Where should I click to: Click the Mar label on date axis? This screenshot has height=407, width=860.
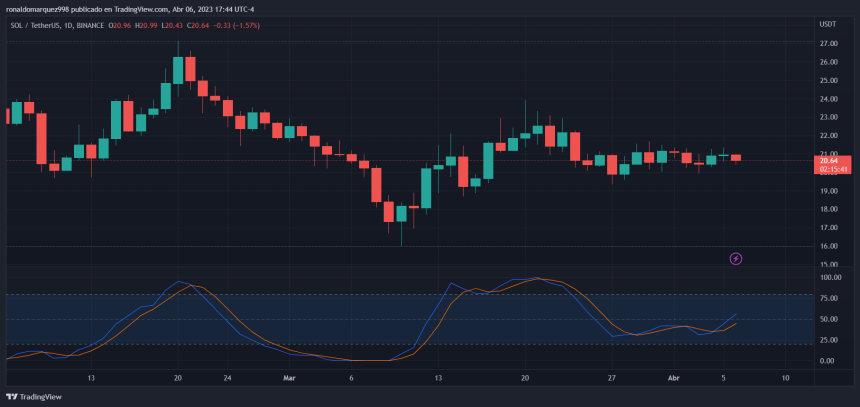pos(290,378)
